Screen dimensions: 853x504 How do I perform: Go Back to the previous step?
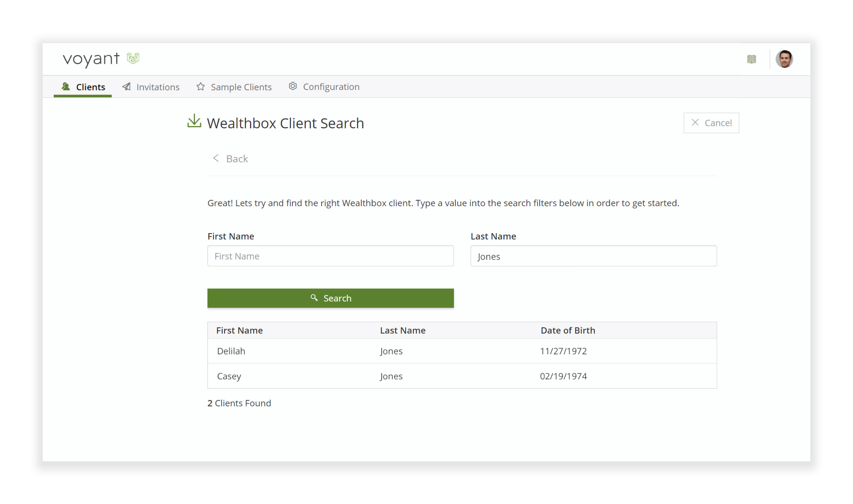pyautogui.click(x=230, y=159)
